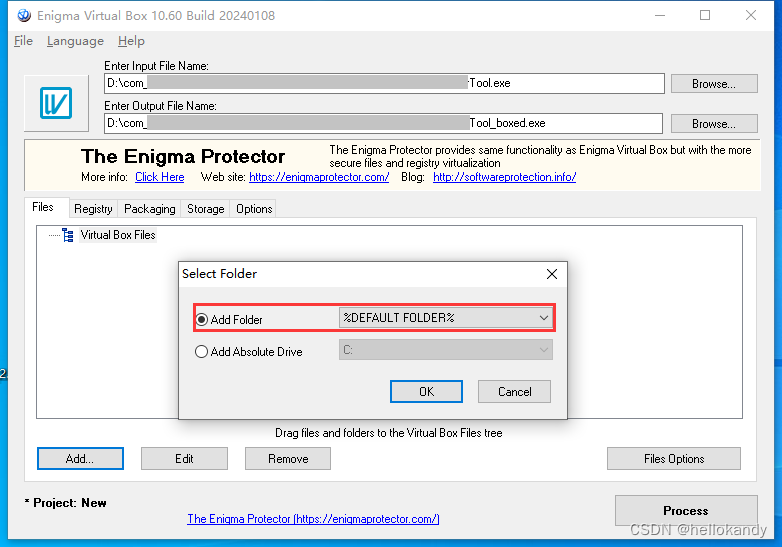The width and height of the screenshot is (782, 547).
Task: Open the softwareprotection.info blog link
Action: (x=504, y=177)
